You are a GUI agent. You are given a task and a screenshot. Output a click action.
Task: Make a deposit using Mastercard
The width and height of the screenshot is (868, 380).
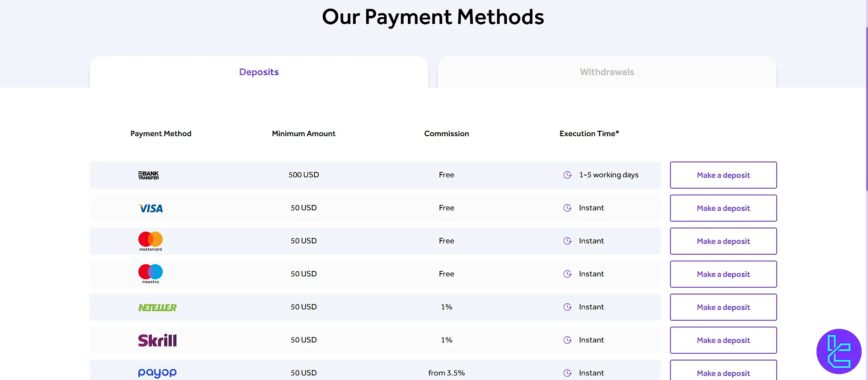pyautogui.click(x=723, y=241)
